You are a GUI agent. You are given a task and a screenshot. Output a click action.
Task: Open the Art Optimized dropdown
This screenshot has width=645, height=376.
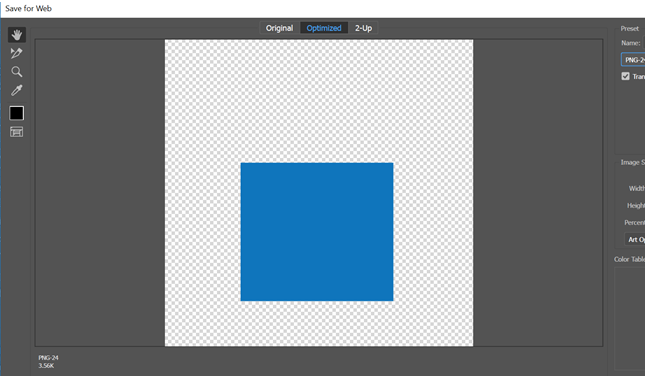(635, 239)
